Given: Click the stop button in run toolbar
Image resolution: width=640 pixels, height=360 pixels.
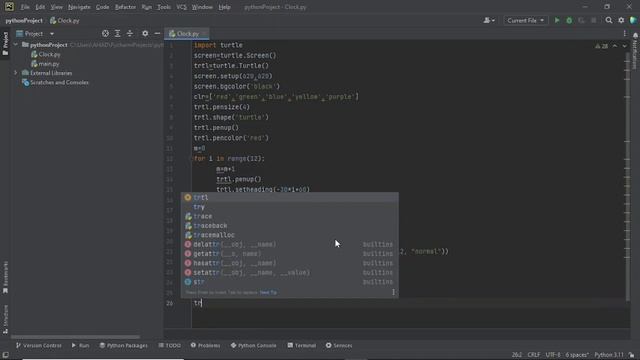Looking at the screenshot, I should click(593, 20).
